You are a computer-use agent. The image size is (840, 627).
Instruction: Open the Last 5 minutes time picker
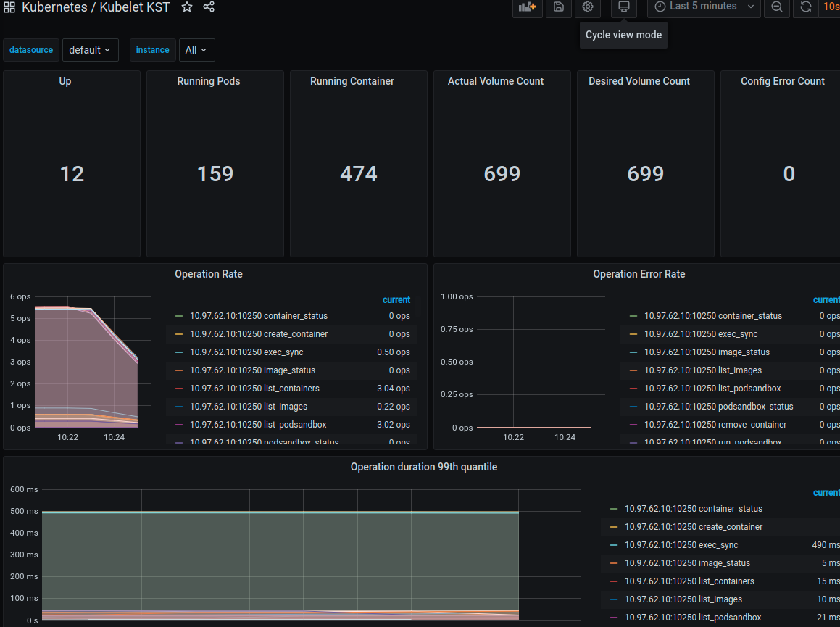point(704,7)
